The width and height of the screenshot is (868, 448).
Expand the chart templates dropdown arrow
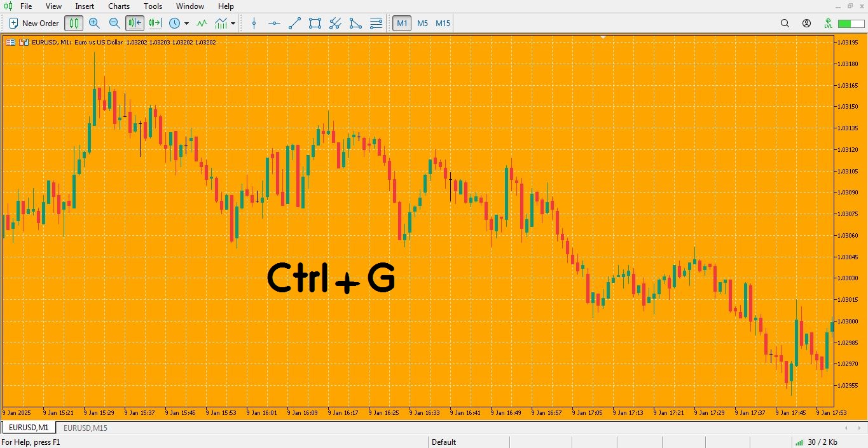pyautogui.click(x=233, y=24)
